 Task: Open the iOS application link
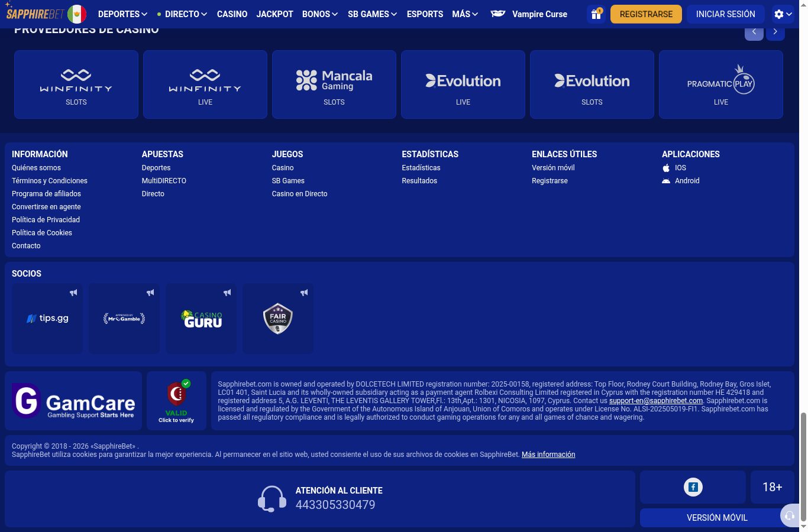674,168
